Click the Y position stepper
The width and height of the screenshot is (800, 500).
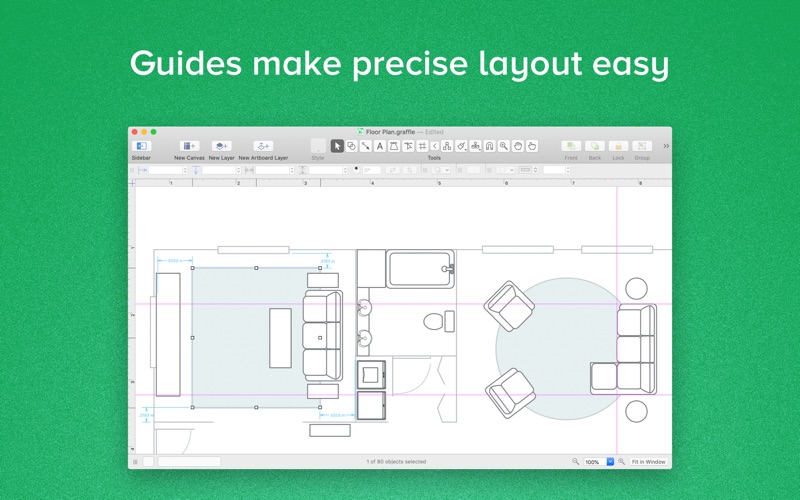click(238, 170)
